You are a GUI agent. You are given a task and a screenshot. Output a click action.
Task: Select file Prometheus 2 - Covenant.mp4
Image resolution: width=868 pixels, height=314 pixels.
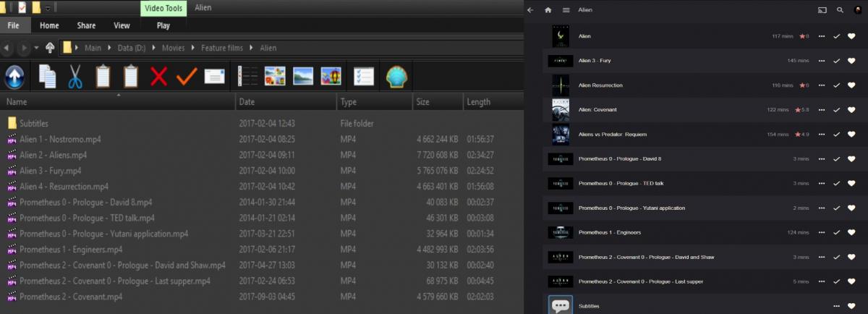click(x=71, y=297)
